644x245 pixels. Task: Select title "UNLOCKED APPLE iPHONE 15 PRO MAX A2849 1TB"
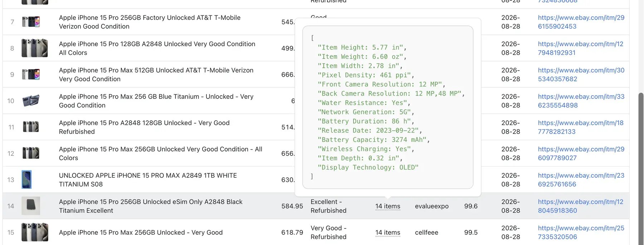pos(148,180)
